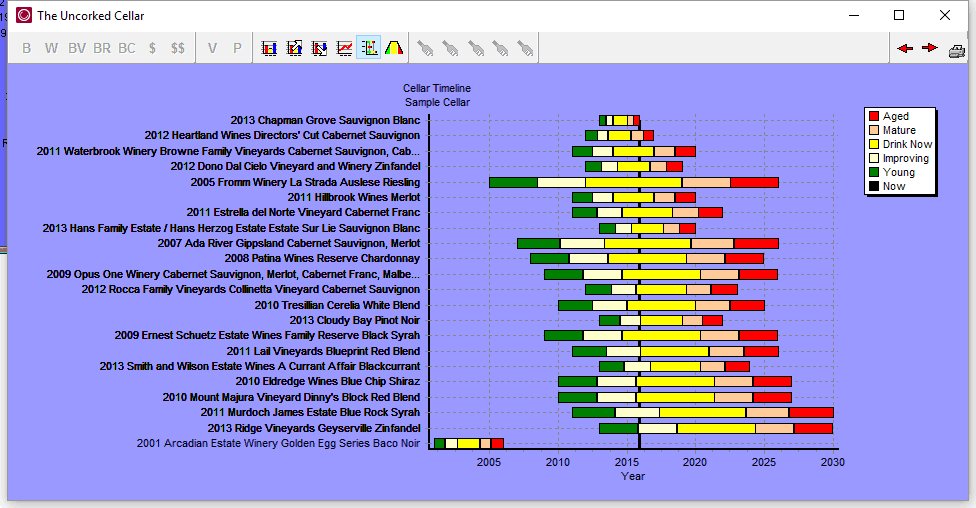Click the BR toolbar button
976x508 pixels.
101,48
